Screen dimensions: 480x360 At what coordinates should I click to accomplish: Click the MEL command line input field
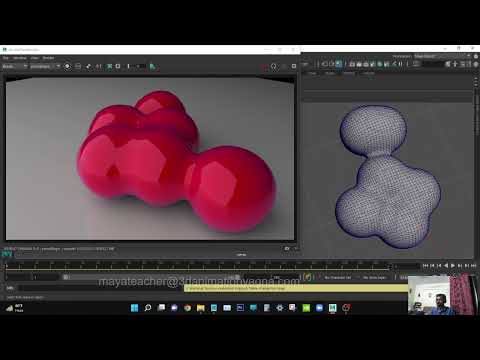pyautogui.click(x=100, y=288)
